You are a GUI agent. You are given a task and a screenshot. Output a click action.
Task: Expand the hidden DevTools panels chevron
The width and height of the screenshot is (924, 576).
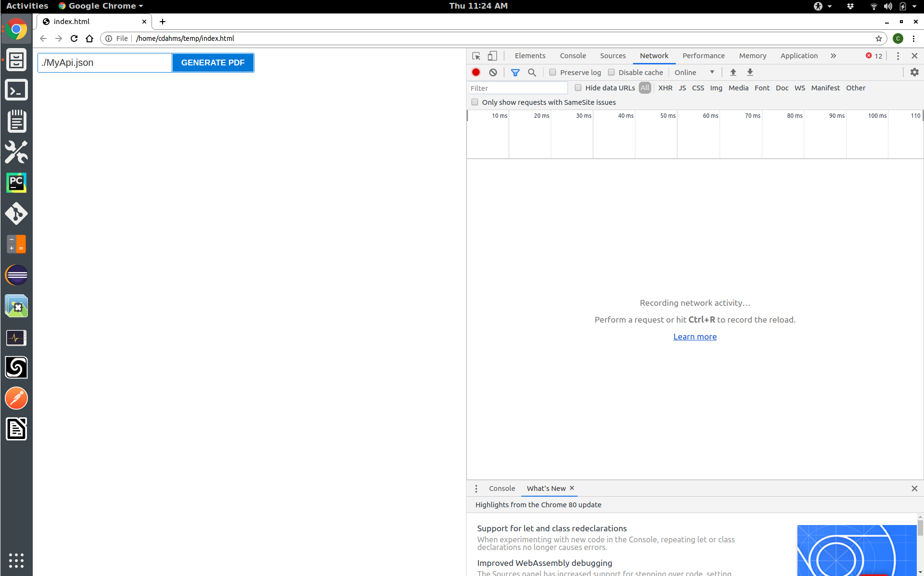pos(833,56)
